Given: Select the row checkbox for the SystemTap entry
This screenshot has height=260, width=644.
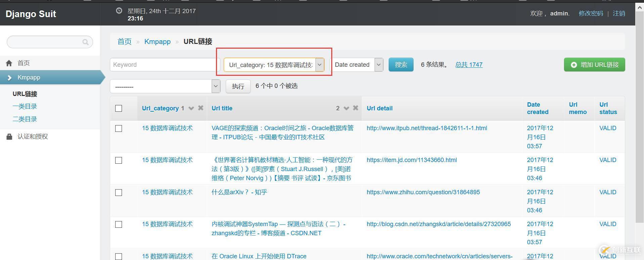Looking at the screenshot, I should [x=119, y=224].
